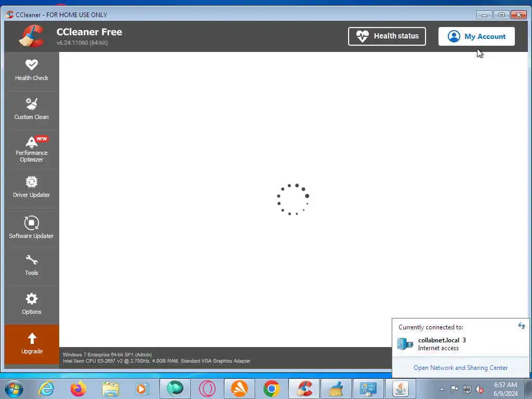Maximize the CCleaner window
Screen dimensions: 532x399
pos(501,15)
